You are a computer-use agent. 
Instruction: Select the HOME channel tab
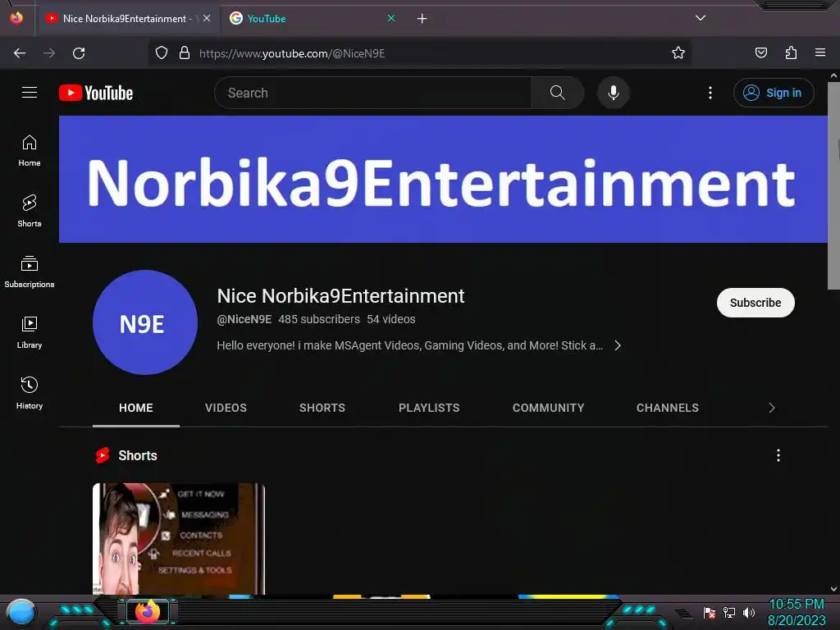coord(136,408)
